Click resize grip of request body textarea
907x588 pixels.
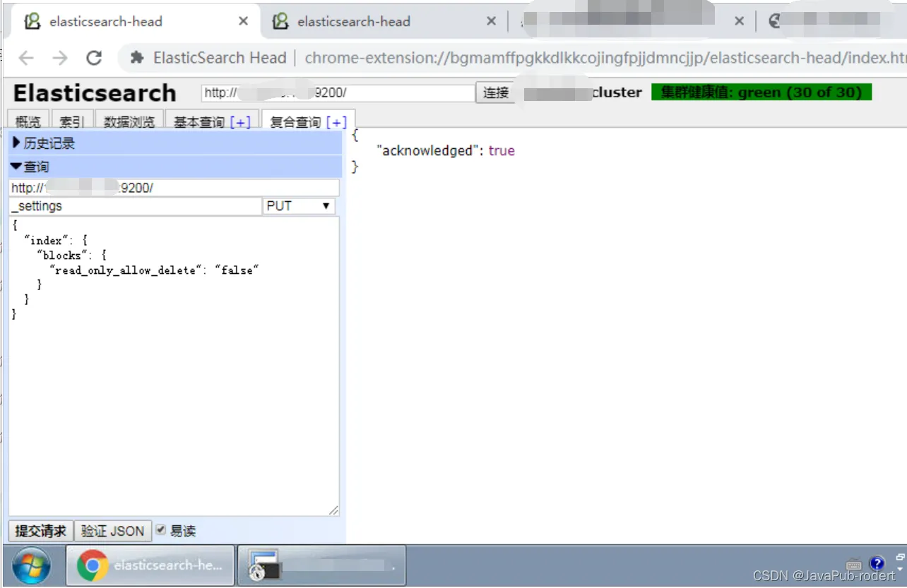pyautogui.click(x=333, y=510)
